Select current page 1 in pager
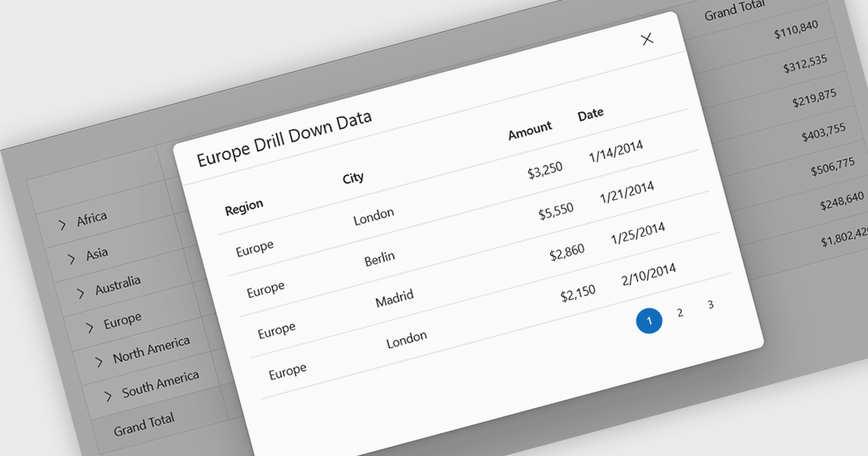 [x=649, y=321]
